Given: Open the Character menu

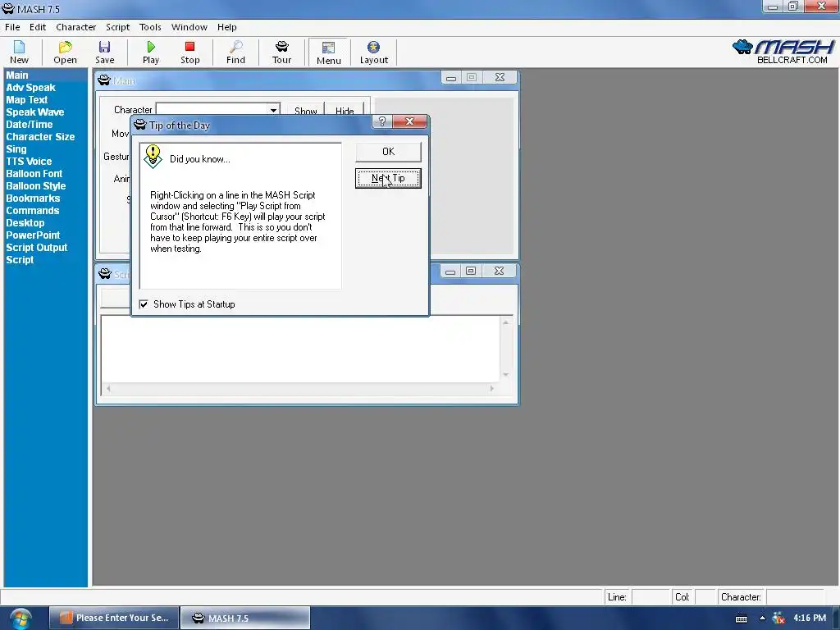Looking at the screenshot, I should (x=76, y=27).
